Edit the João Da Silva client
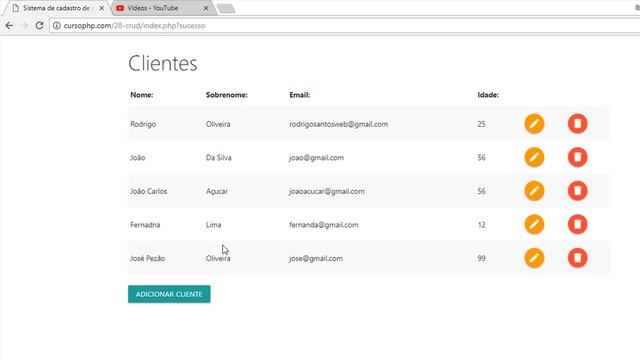 [x=534, y=158]
